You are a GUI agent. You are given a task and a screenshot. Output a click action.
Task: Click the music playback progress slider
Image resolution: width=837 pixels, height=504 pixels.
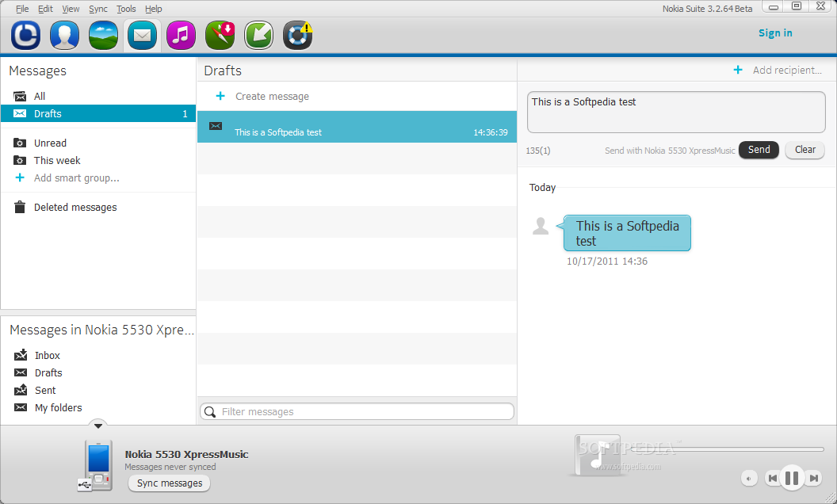728,449
